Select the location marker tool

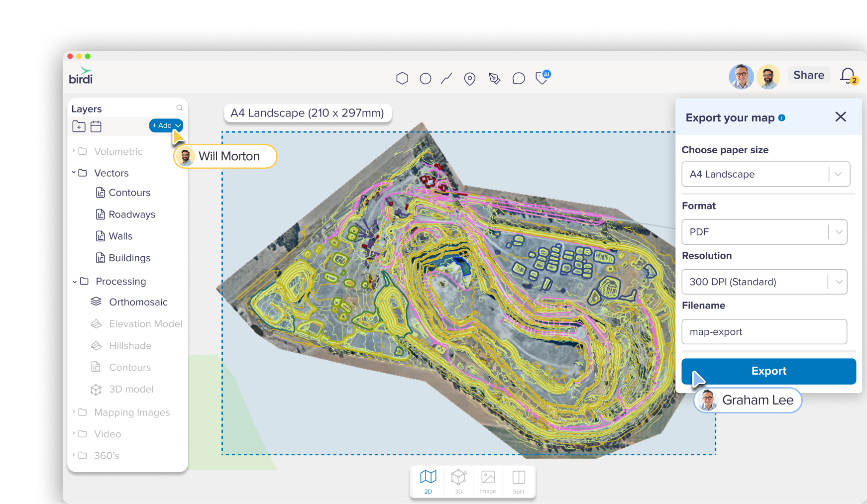pos(469,78)
